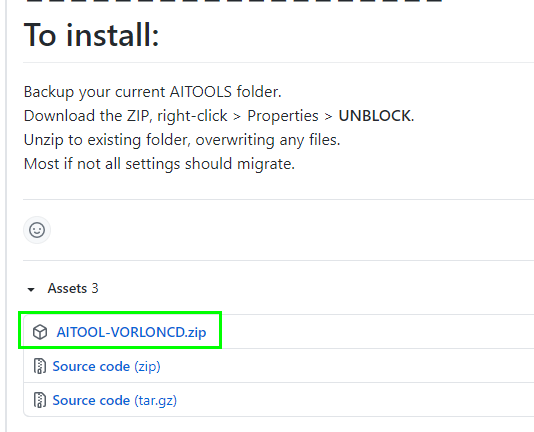The width and height of the screenshot is (534, 432).
Task: Click the bold UNBLOCK word
Action: pyautogui.click(x=374, y=116)
